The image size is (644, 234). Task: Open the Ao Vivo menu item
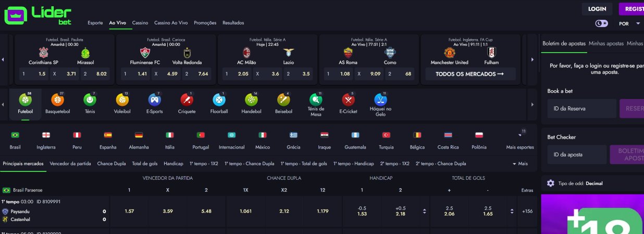point(118,23)
